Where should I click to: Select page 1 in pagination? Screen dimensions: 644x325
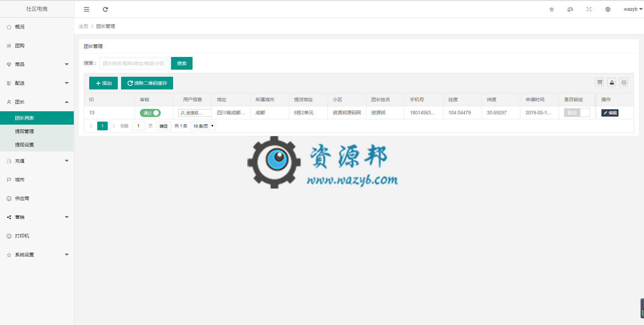tap(102, 126)
